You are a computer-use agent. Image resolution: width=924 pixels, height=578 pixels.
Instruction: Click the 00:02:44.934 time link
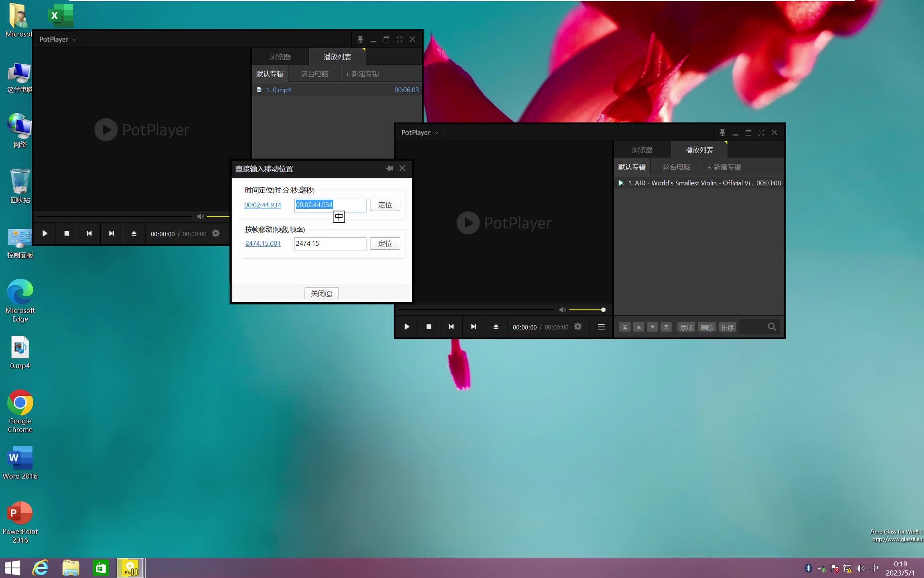[262, 205]
